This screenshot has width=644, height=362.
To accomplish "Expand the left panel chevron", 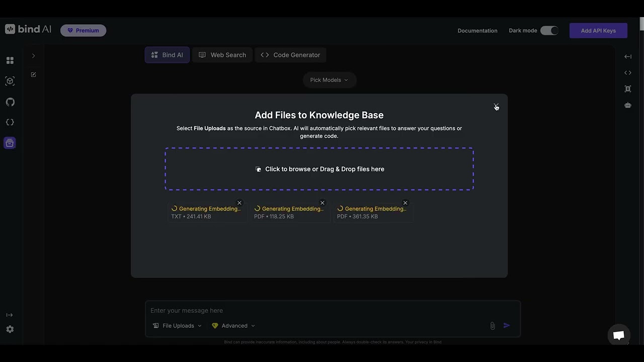I will (x=33, y=56).
